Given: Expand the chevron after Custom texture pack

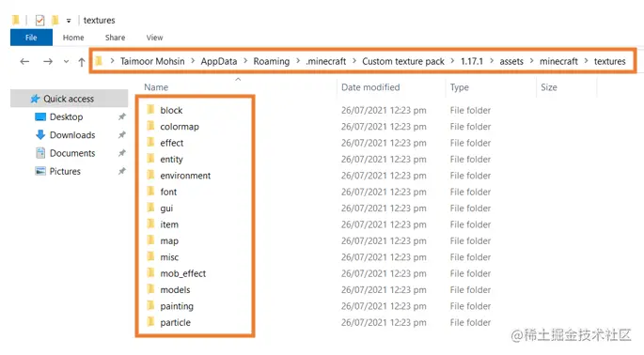Looking at the screenshot, I should [x=452, y=61].
